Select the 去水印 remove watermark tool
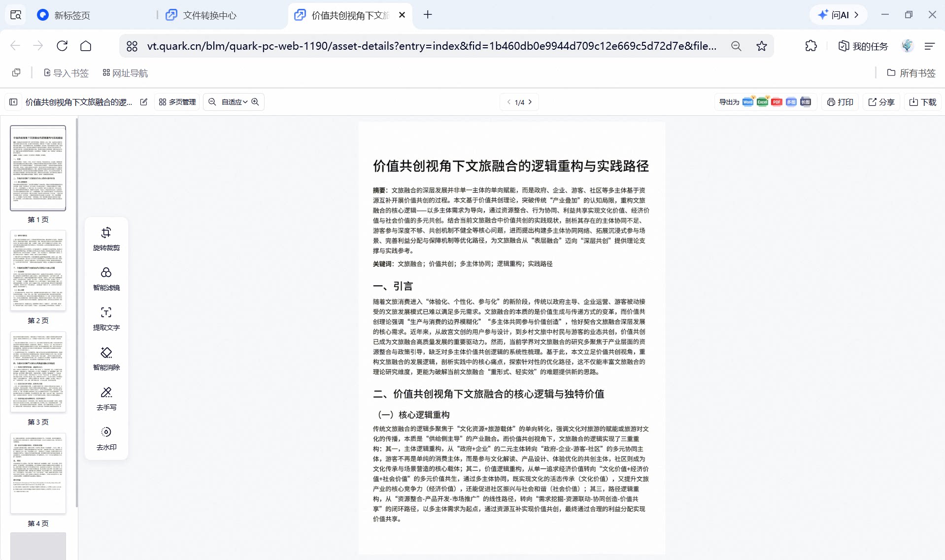945x560 pixels. click(106, 438)
